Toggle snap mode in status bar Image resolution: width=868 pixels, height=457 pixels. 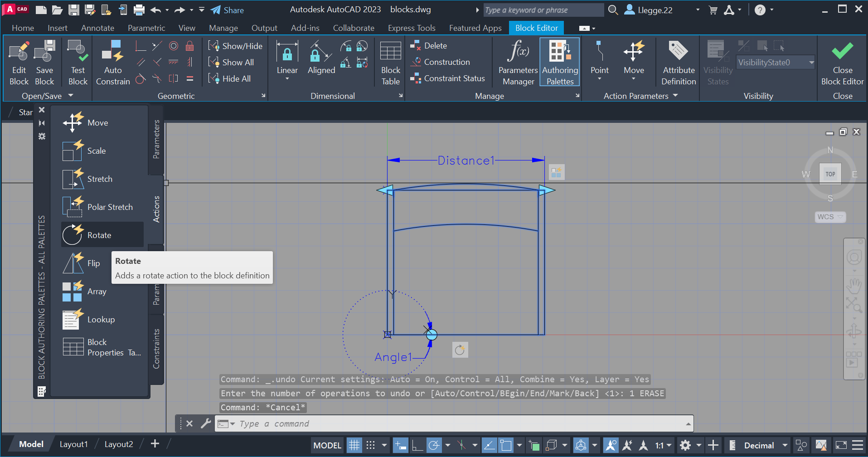pos(370,445)
